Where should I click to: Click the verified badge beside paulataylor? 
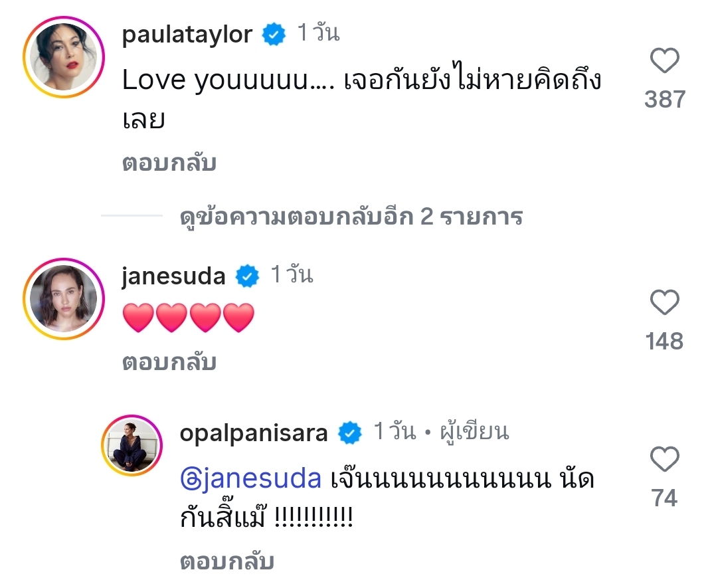tap(273, 34)
